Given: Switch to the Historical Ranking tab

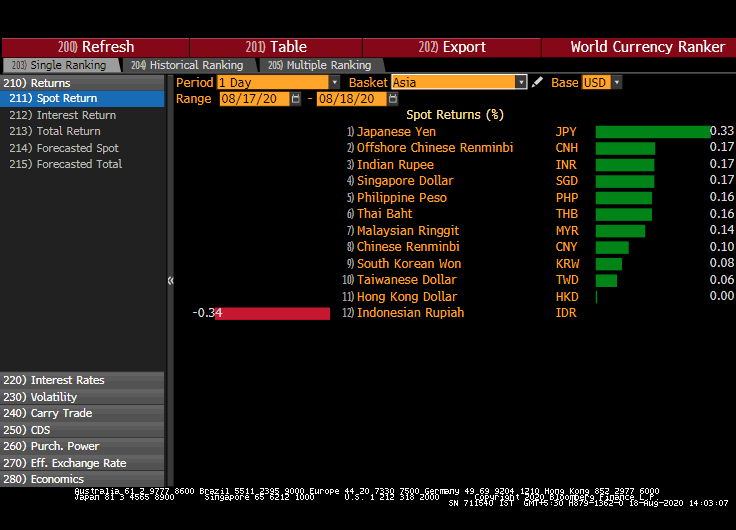Looking at the screenshot, I should (186, 65).
